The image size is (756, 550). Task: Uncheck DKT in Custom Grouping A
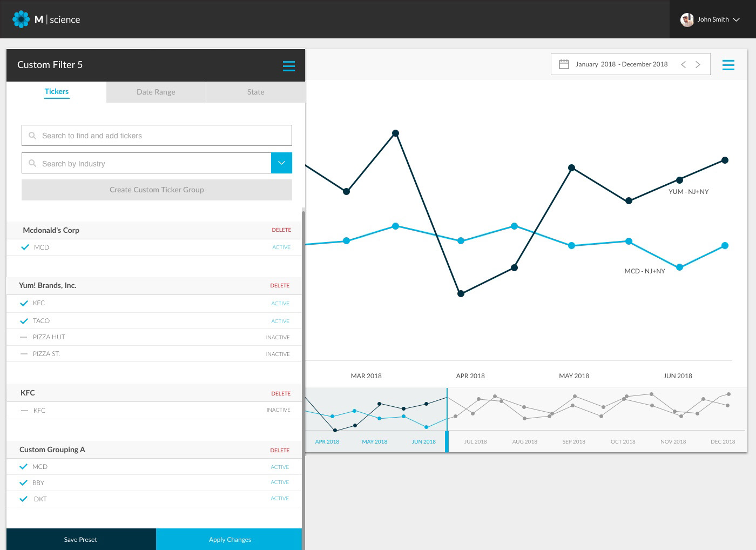coord(23,499)
